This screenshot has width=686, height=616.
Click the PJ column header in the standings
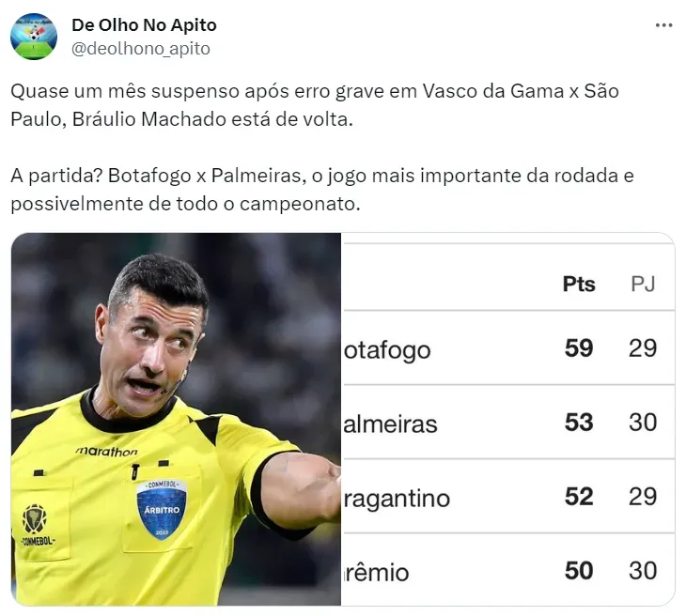point(643,284)
